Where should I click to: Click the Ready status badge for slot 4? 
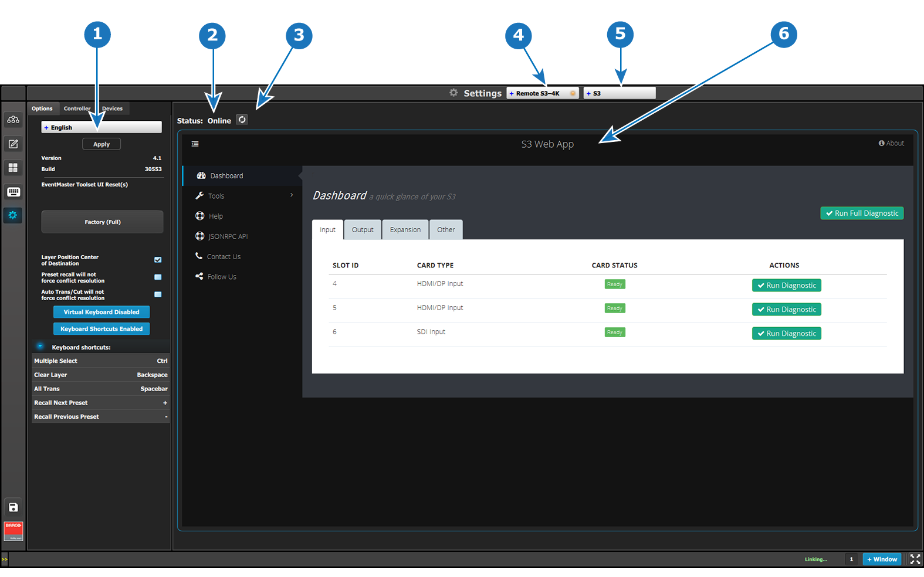click(615, 284)
